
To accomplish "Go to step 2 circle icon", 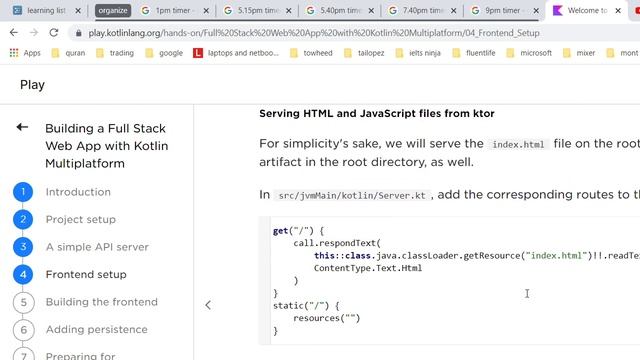I will coord(23,219).
